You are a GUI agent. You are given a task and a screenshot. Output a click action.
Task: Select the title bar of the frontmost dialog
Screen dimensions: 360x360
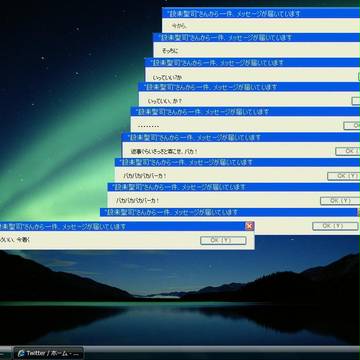127,227
